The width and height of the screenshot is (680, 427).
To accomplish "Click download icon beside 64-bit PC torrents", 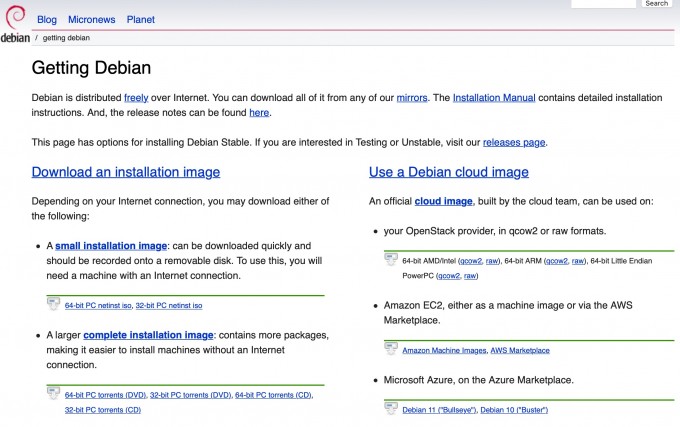I will point(54,392).
